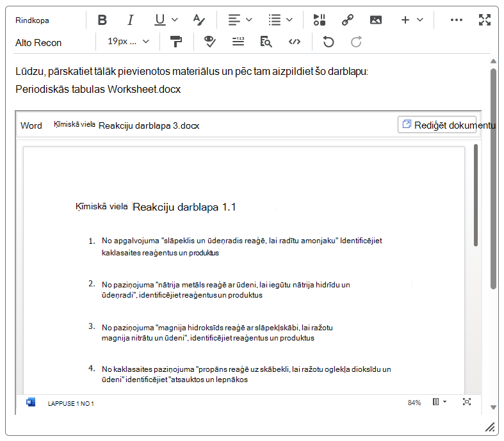Run the accessibility checker

pyautogui.click(x=210, y=42)
